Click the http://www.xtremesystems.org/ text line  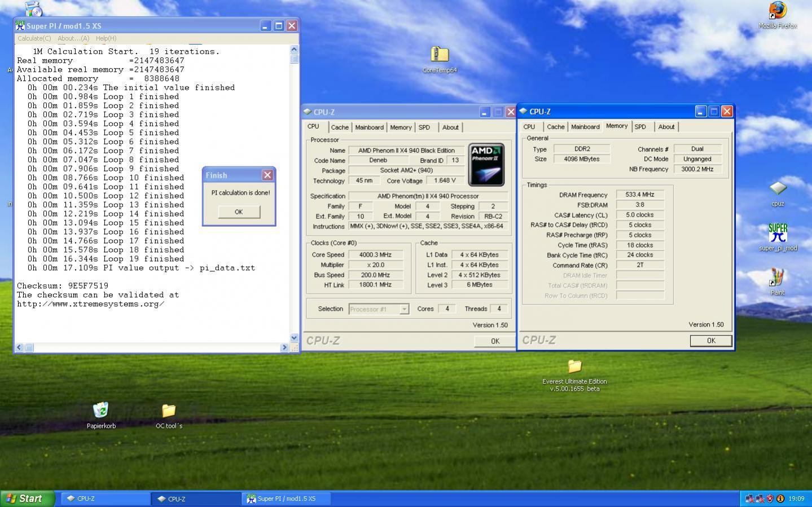tap(90, 304)
